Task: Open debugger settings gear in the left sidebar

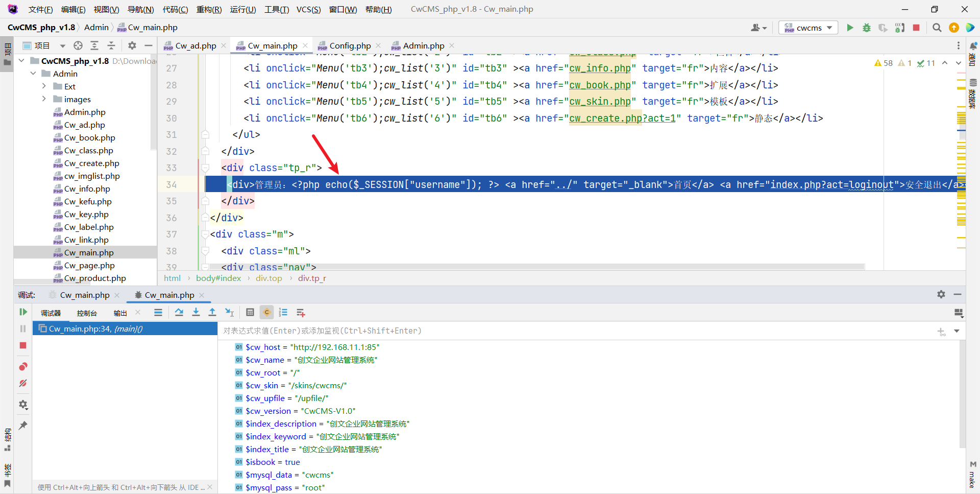Action: pyautogui.click(x=23, y=405)
